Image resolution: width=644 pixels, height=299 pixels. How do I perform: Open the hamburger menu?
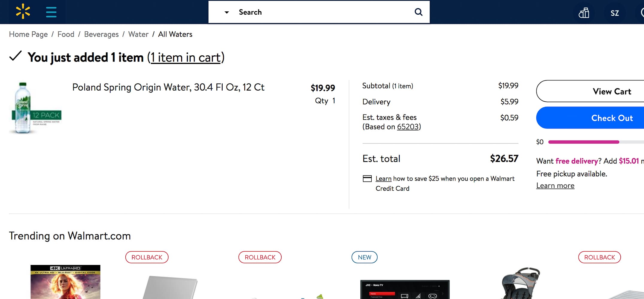[51, 12]
